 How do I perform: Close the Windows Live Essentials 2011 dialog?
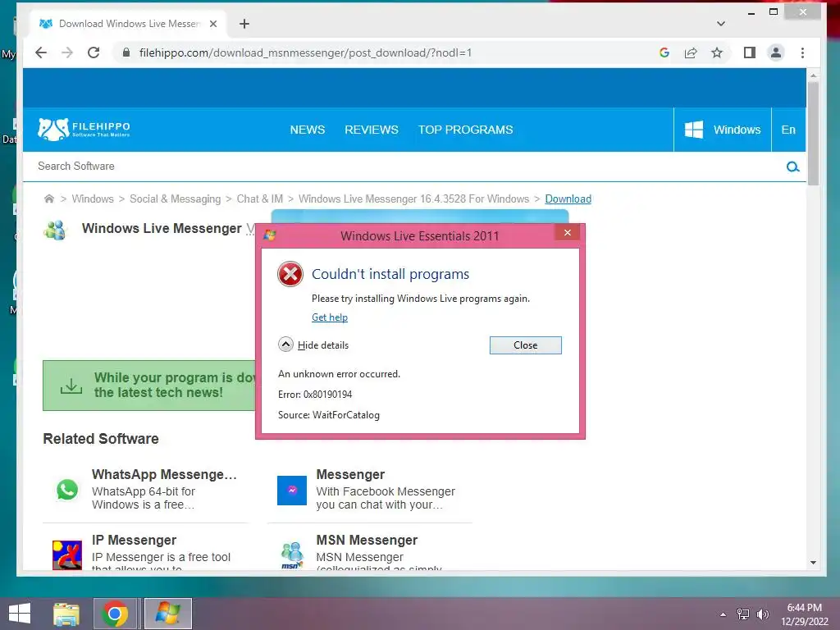click(568, 232)
